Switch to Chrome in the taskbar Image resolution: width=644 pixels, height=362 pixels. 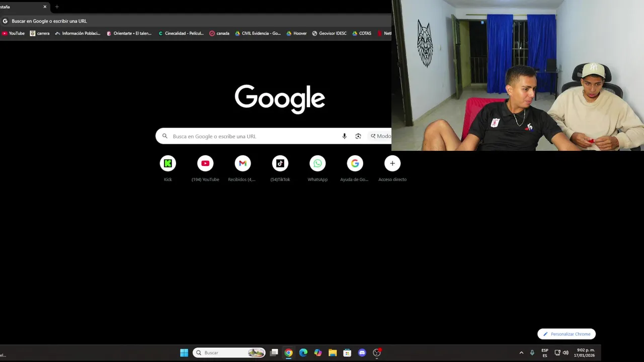pyautogui.click(x=289, y=352)
